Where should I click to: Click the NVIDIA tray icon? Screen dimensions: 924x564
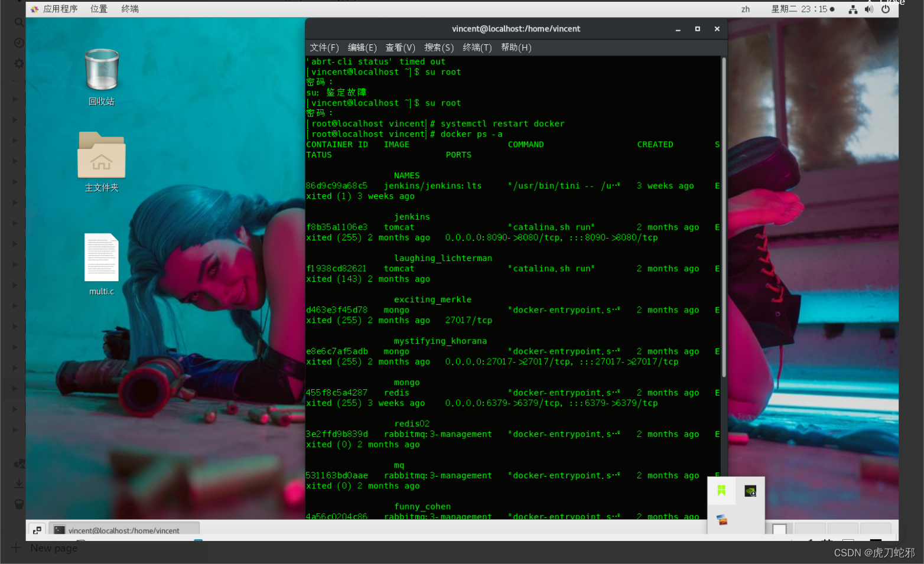750,491
